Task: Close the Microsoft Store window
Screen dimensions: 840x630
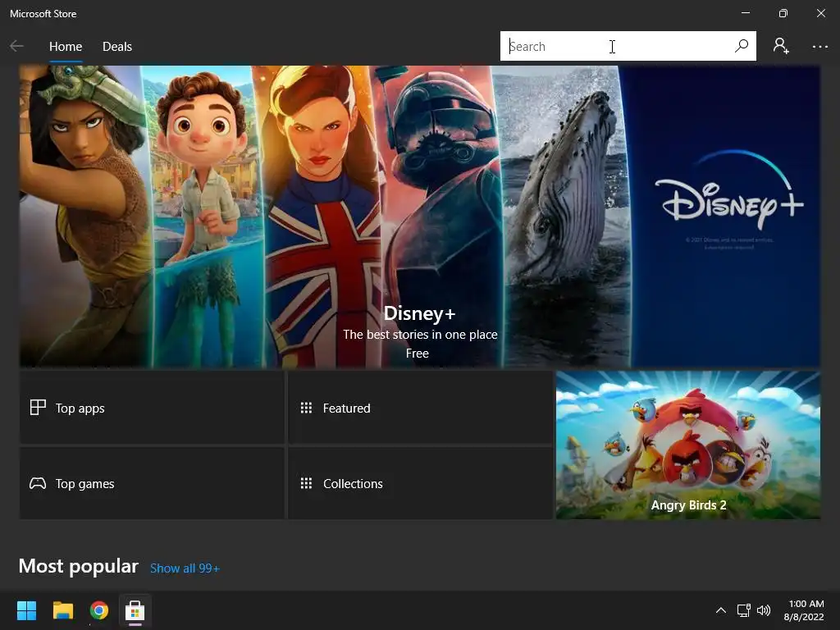Action: click(820, 13)
